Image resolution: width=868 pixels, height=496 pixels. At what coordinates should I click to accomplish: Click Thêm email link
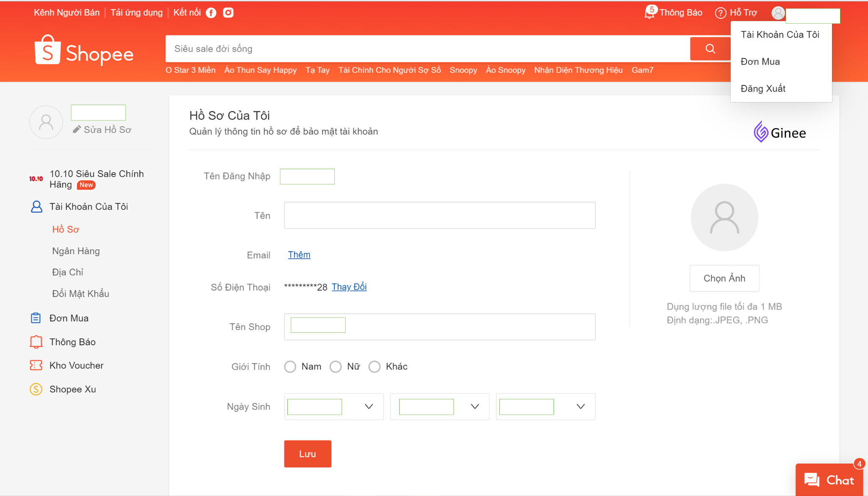[x=299, y=254]
